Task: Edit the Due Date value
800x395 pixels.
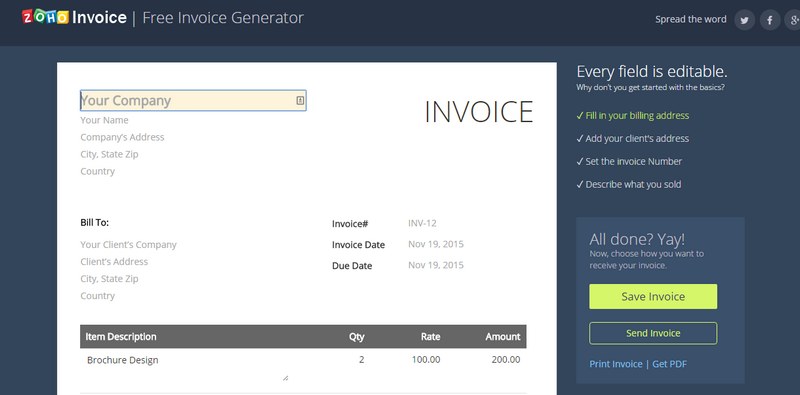Action: (436, 265)
